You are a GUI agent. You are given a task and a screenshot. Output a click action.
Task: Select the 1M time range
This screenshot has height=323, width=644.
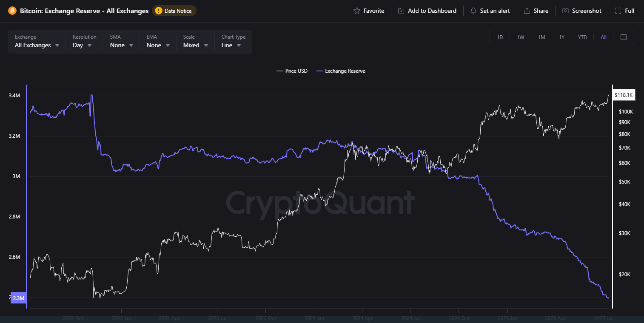541,37
